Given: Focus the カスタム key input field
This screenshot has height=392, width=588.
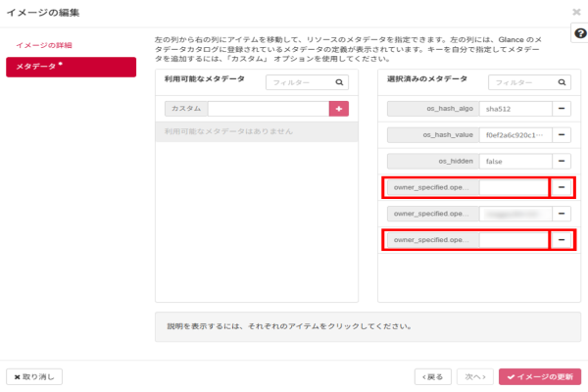Looking at the screenshot, I should [x=269, y=109].
